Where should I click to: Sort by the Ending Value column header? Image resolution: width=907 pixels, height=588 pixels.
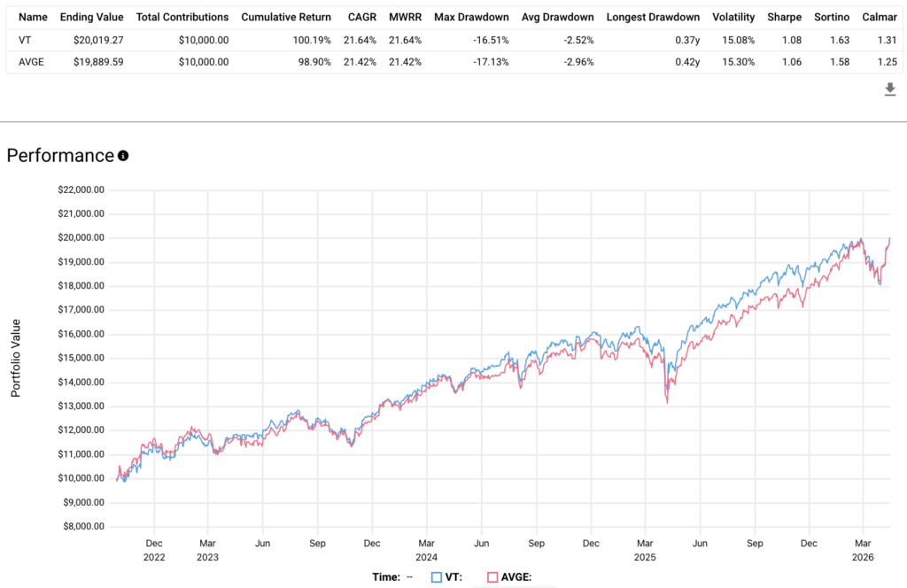91,18
